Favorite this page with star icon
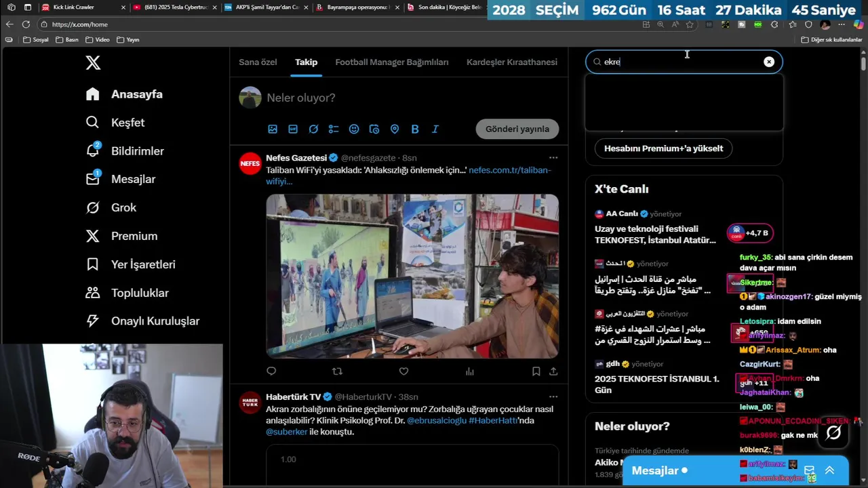The image size is (868, 488). click(x=690, y=24)
